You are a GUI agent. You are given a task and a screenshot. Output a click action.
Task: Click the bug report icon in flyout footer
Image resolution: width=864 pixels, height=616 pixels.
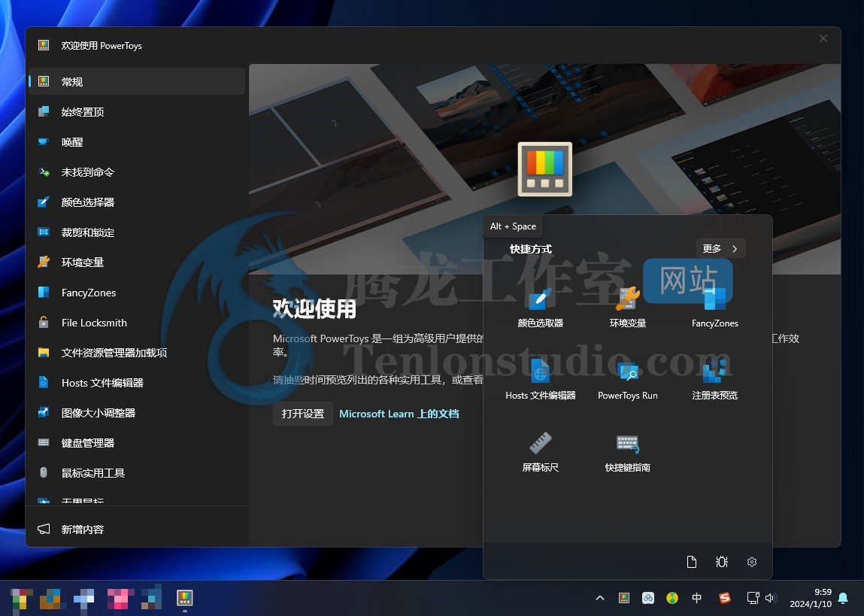[722, 561]
